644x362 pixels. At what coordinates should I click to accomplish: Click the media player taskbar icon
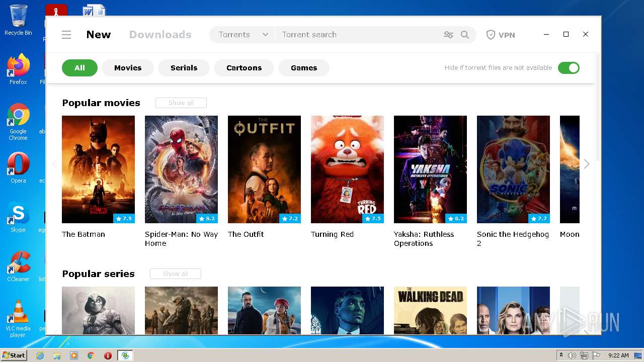(x=74, y=355)
